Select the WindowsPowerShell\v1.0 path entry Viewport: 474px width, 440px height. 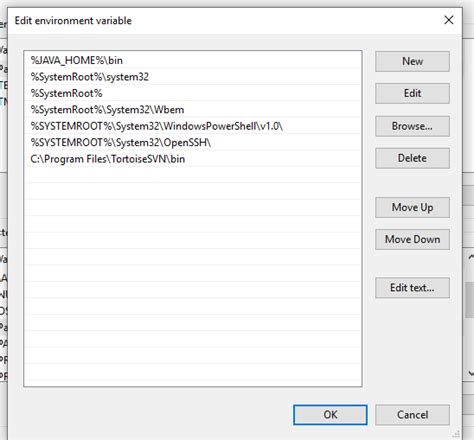193,126
